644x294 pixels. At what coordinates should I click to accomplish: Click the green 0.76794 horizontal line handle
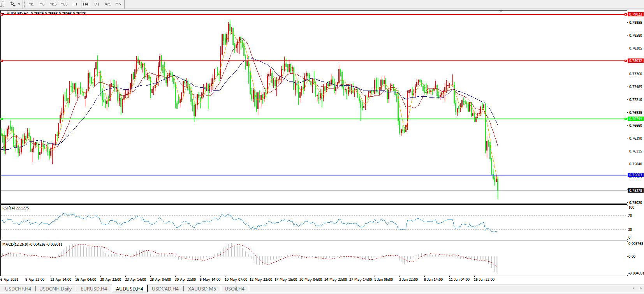2,119
